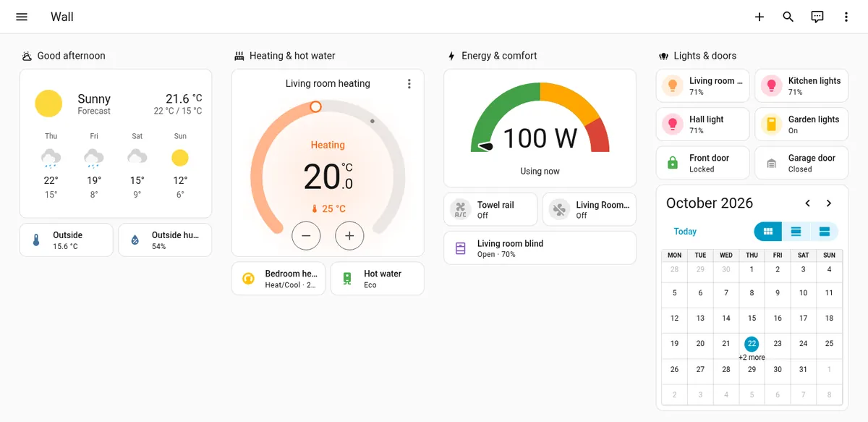Open the Hot water Eco tile
The image size is (868, 422).
[377, 279]
